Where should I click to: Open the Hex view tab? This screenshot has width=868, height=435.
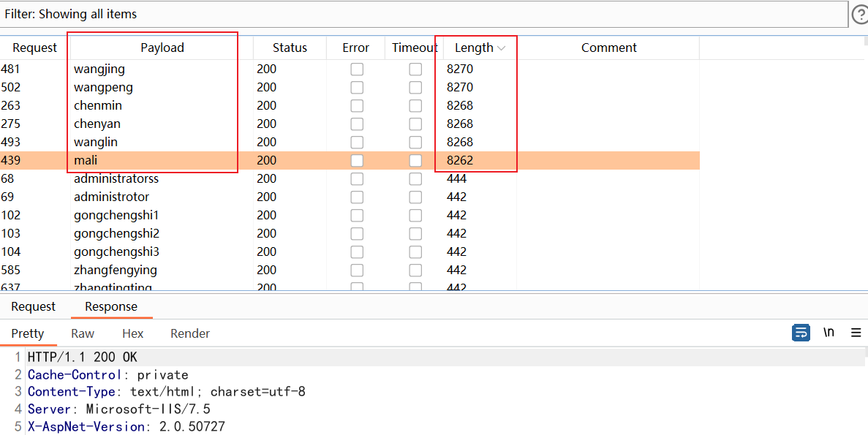(x=132, y=333)
